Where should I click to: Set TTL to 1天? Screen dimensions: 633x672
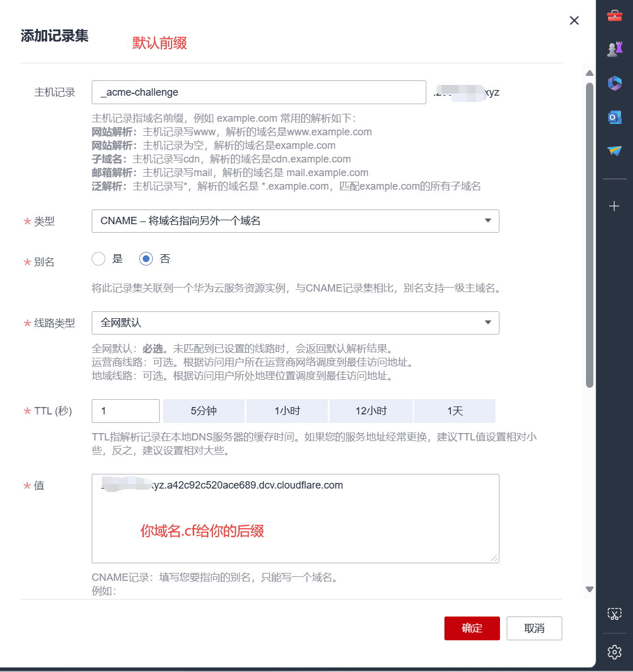(455, 411)
